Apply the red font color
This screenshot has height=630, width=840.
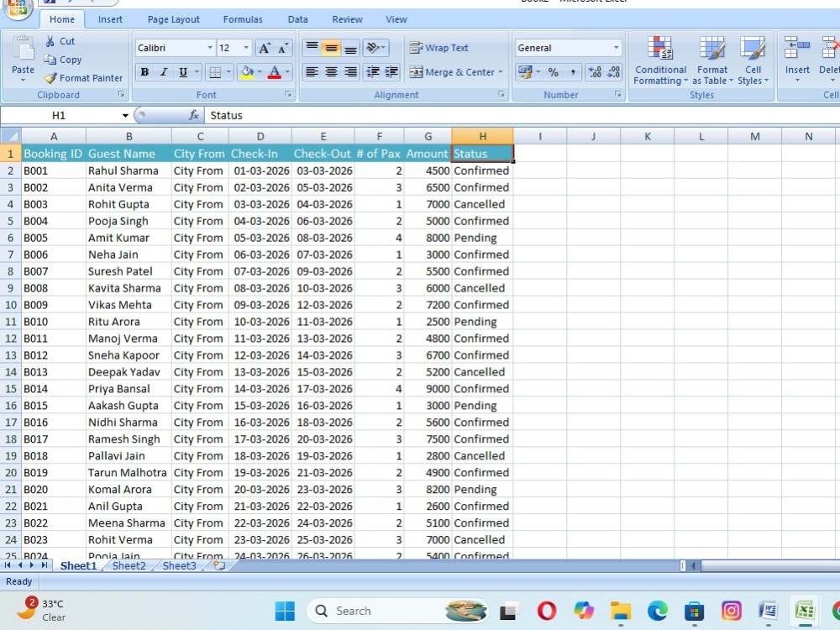click(x=275, y=71)
